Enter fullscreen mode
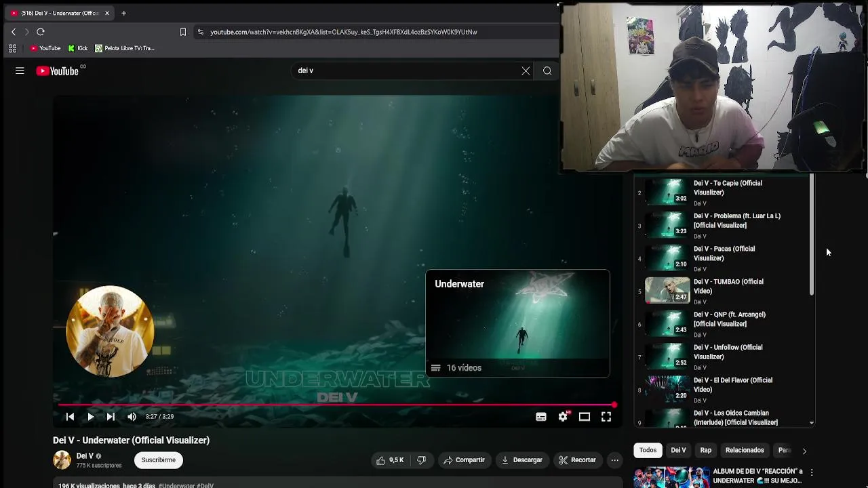The width and height of the screenshot is (868, 488). click(606, 417)
